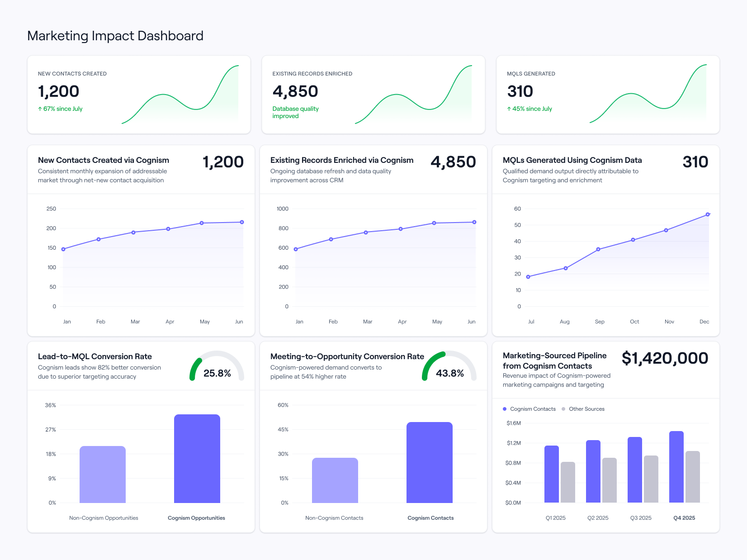747x560 pixels.
Task: Click the Existing Records Enriched sparkline chart
Action: click(x=414, y=95)
